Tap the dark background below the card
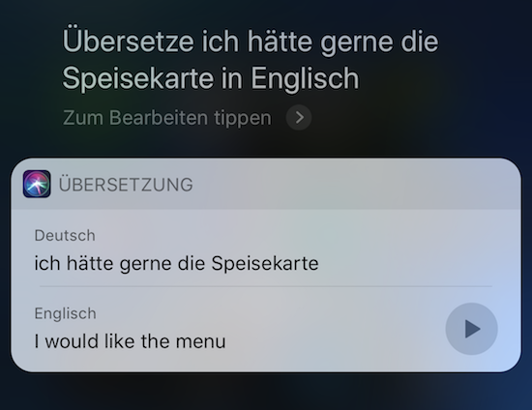Image resolution: width=532 pixels, height=410 pixels. pyautogui.click(x=266, y=392)
